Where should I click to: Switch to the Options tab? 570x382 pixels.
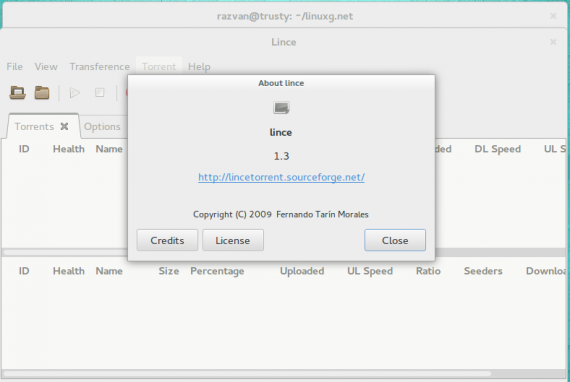pyautogui.click(x=102, y=126)
